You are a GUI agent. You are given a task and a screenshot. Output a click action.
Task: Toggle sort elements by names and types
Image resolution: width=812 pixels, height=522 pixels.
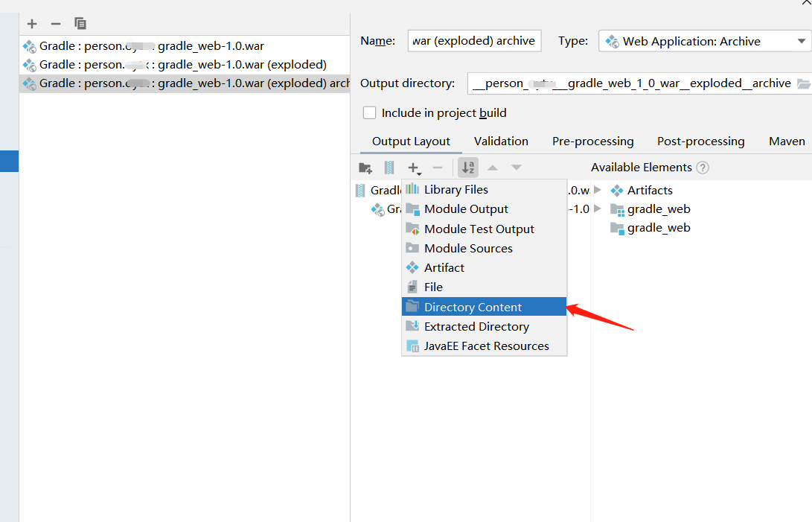[468, 168]
